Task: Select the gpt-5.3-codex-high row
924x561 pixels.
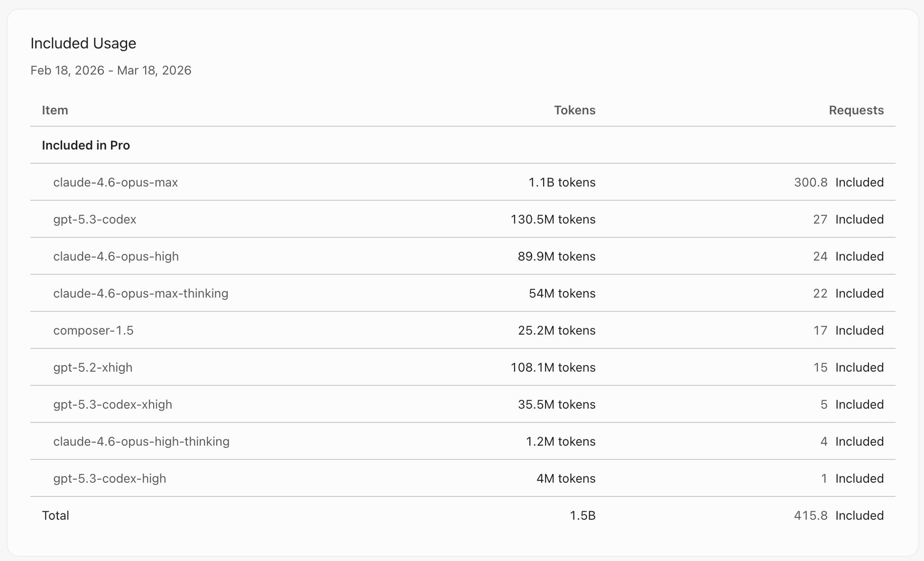Action: [110, 478]
